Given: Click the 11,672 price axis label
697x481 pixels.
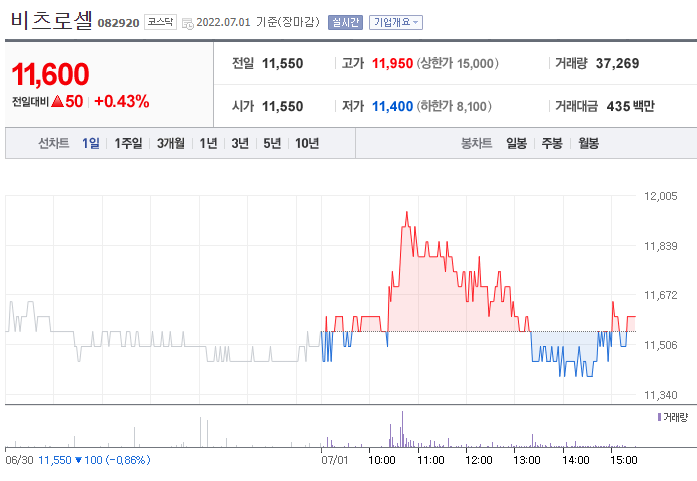Looking at the screenshot, I should coord(661,295).
